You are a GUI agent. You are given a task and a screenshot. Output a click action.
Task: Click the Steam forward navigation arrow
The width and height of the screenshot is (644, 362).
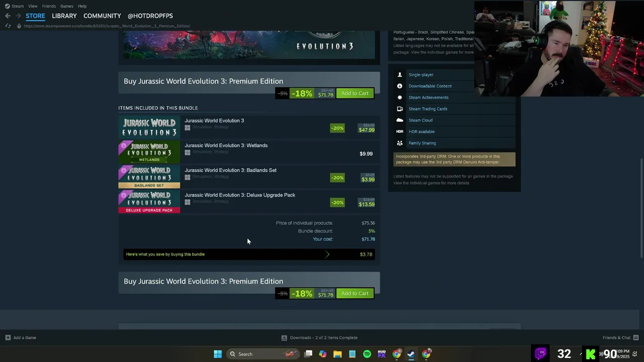coord(19,16)
